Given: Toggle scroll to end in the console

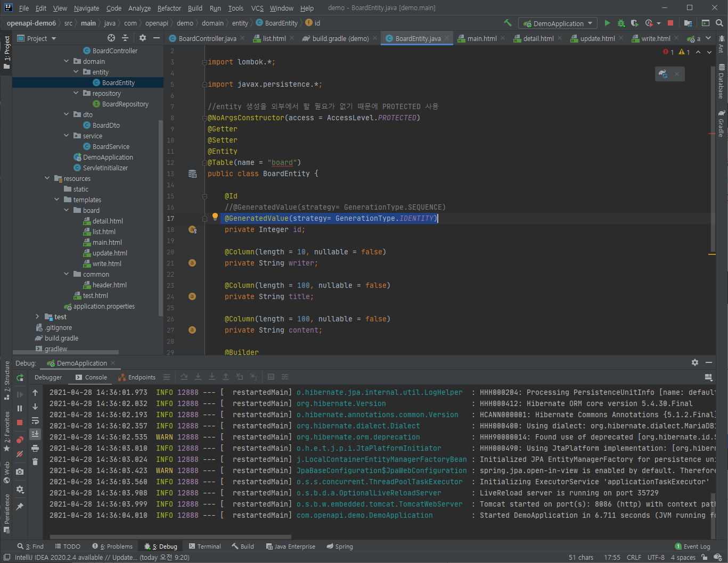Looking at the screenshot, I should click(35, 434).
